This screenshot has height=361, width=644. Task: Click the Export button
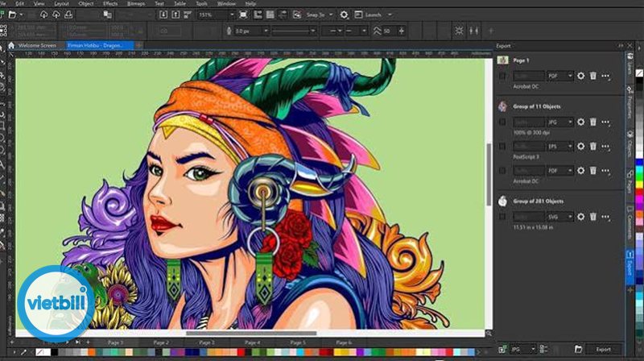(x=603, y=349)
